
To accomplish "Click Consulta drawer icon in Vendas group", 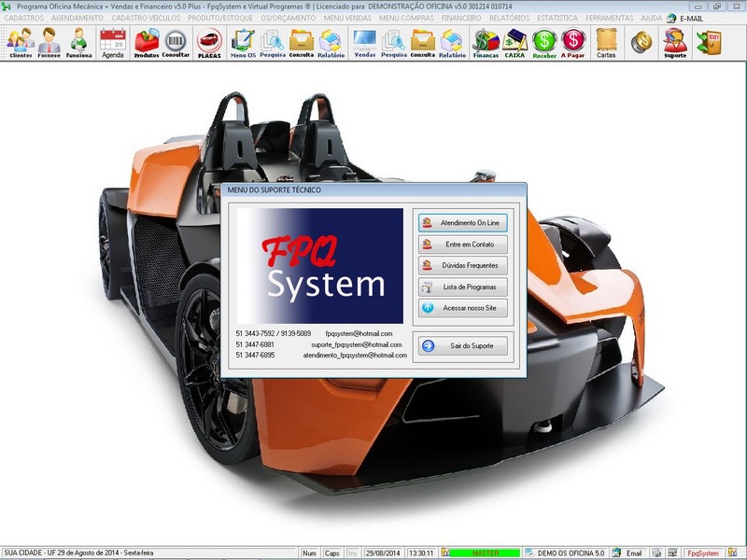I will [x=423, y=43].
